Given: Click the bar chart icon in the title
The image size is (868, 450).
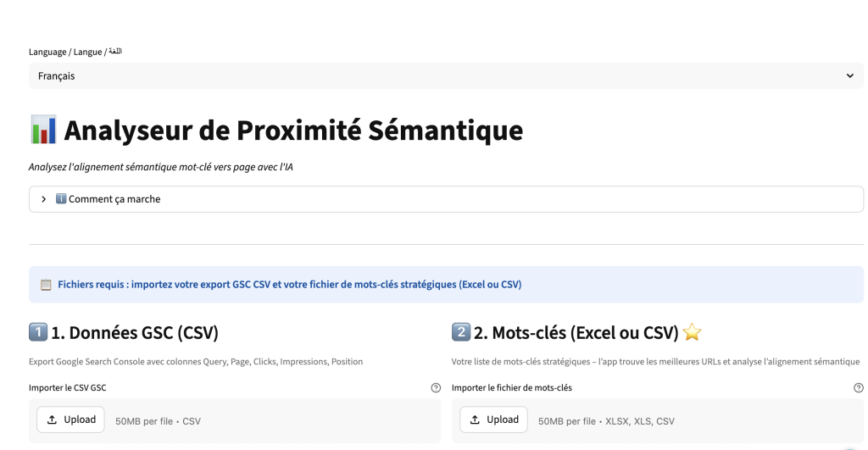Looking at the screenshot, I should [42, 131].
